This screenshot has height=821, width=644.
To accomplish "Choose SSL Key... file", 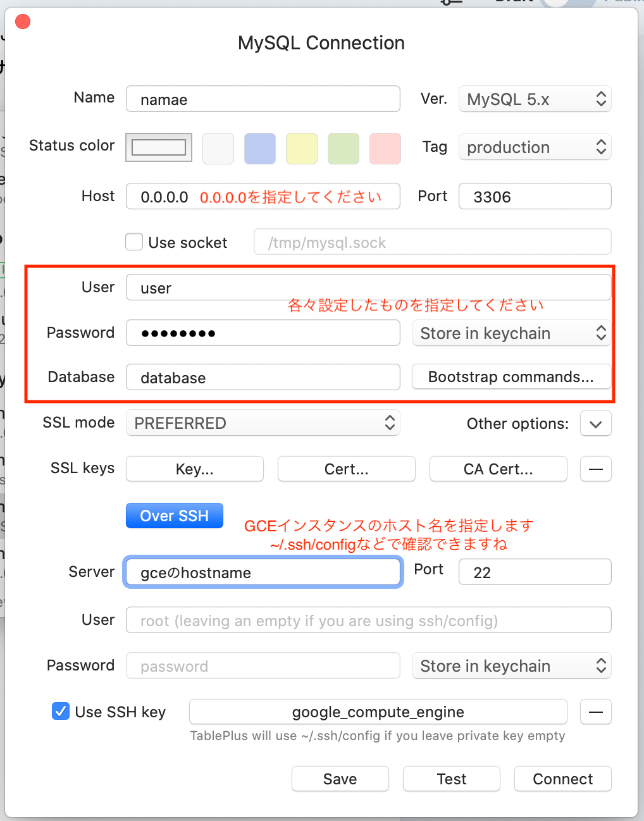I will (x=195, y=469).
